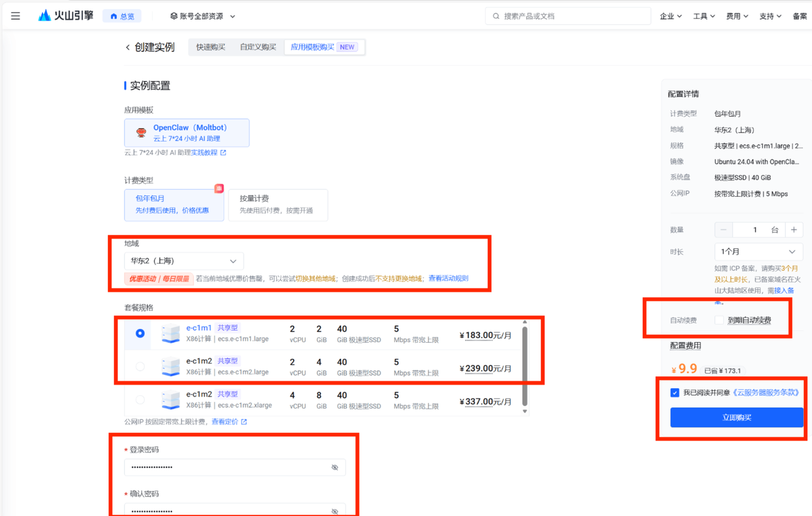
Task: Switch to the 快速购买 tab
Action: pyautogui.click(x=211, y=47)
